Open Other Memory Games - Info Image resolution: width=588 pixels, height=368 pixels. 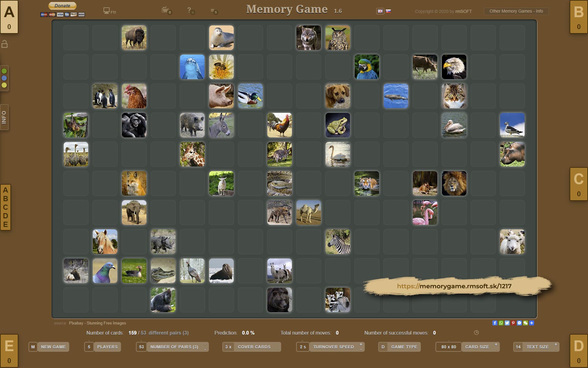pyautogui.click(x=516, y=11)
